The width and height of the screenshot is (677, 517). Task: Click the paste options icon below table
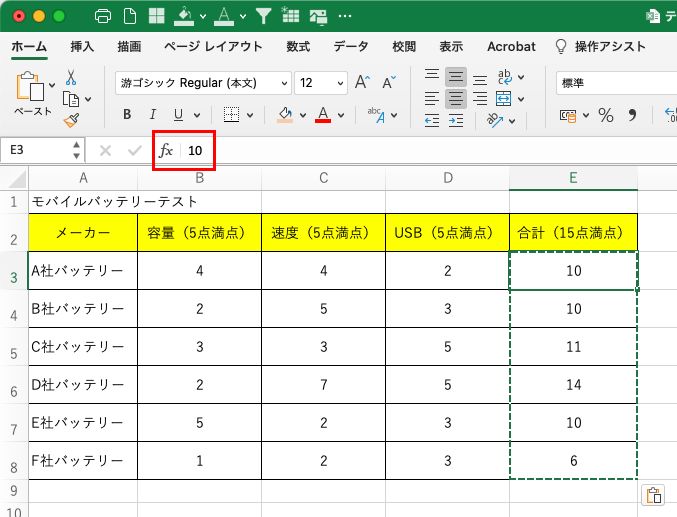653,496
